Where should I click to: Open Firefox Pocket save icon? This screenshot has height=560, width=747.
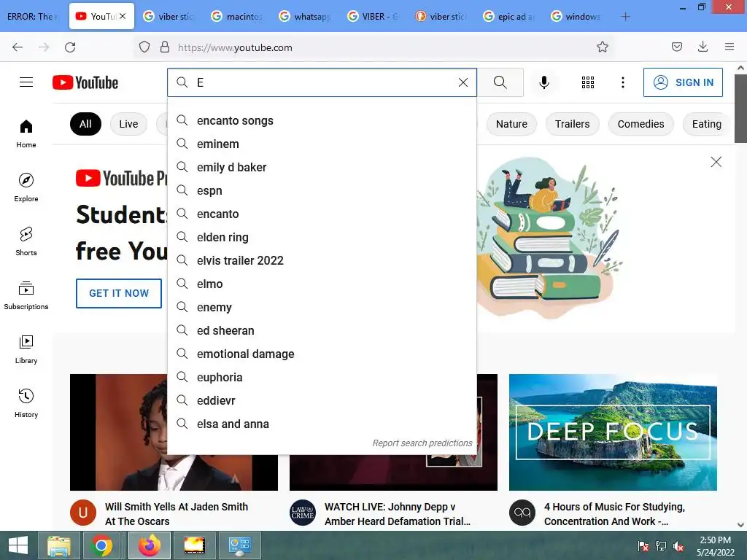pos(676,47)
